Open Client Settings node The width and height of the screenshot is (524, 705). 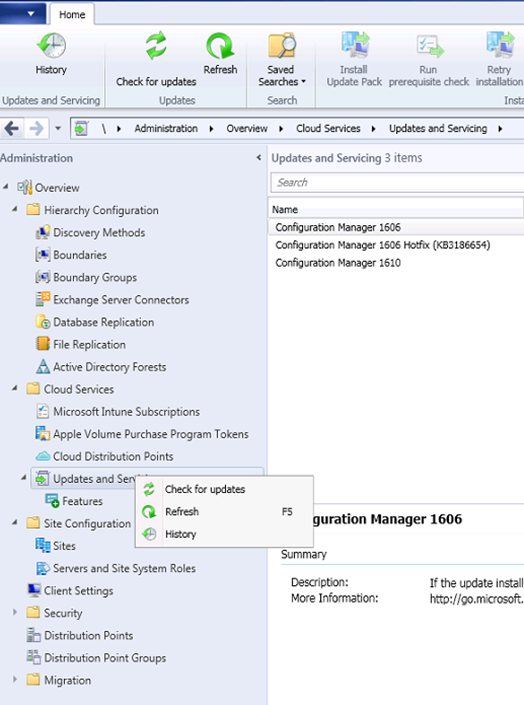pos(70,590)
